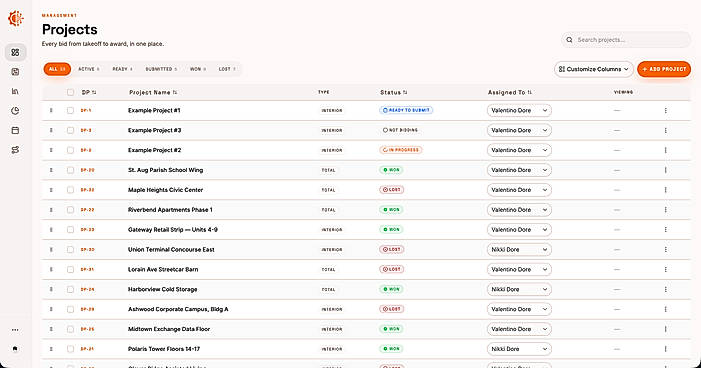
Task: Focus the Search projects input field
Action: pyautogui.click(x=626, y=40)
